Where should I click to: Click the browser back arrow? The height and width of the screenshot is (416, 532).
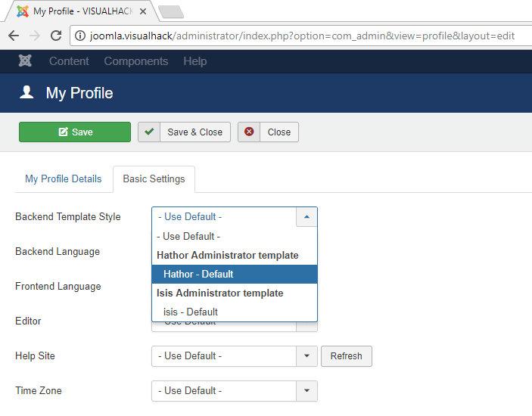click(14, 36)
